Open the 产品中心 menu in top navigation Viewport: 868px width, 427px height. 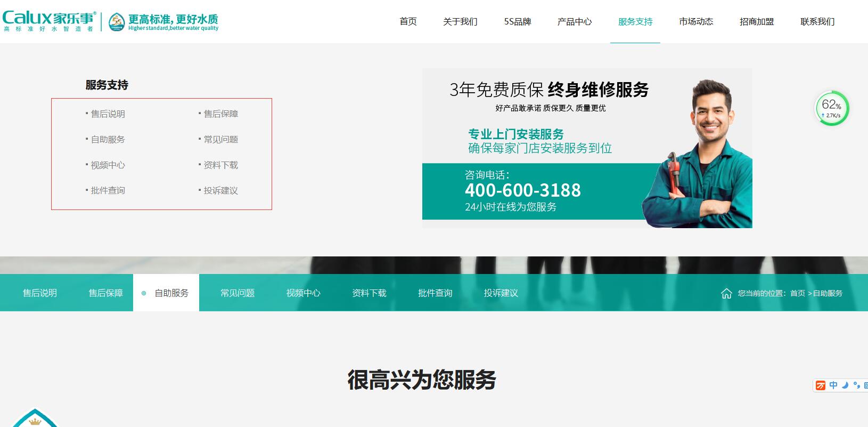[x=574, y=22]
